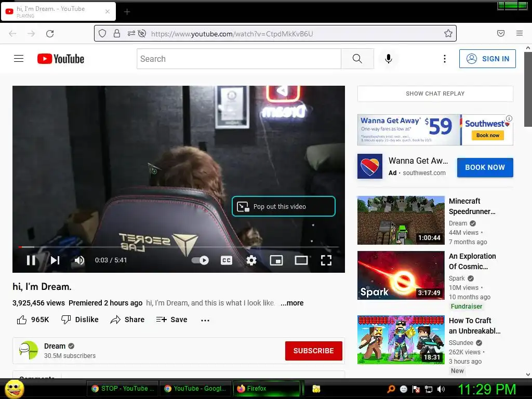Image resolution: width=532 pixels, height=399 pixels.
Task: Open the Minecraft Speedrunner video thumbnail
Action: coord(401,220)
